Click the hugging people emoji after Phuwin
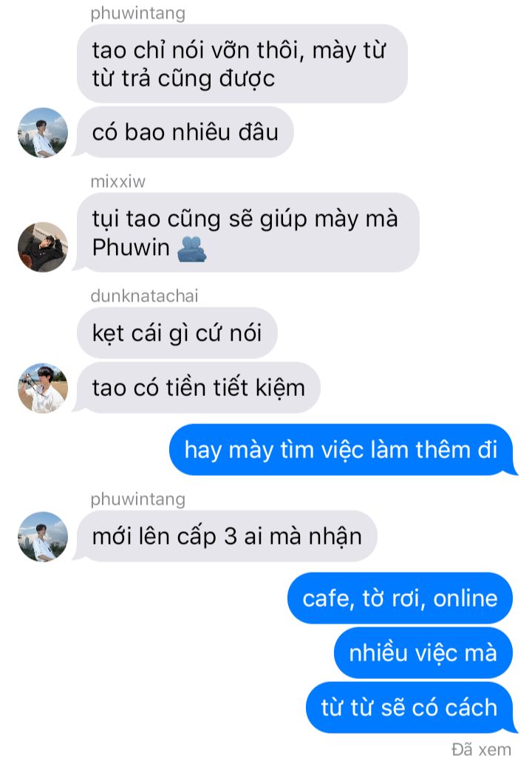The height and width of the screenshot is (758, 532). coord(192,248)
